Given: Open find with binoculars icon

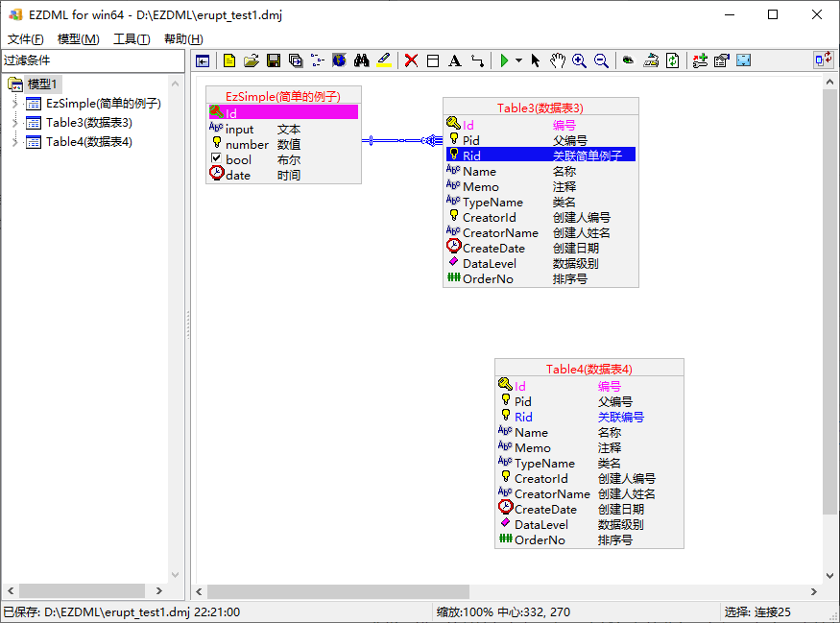Looking at the screenshot, I should tap(361, 60).
